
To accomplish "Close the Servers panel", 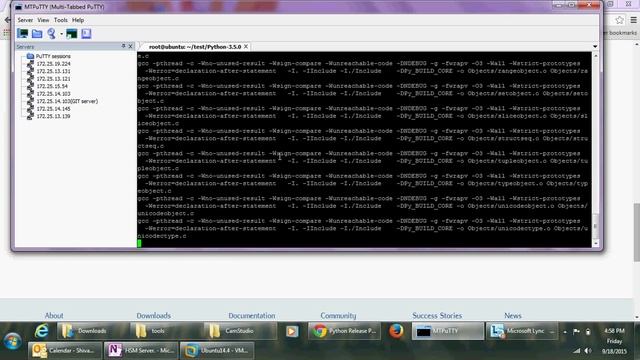I will pyautogui.click(x=131, y=47).
